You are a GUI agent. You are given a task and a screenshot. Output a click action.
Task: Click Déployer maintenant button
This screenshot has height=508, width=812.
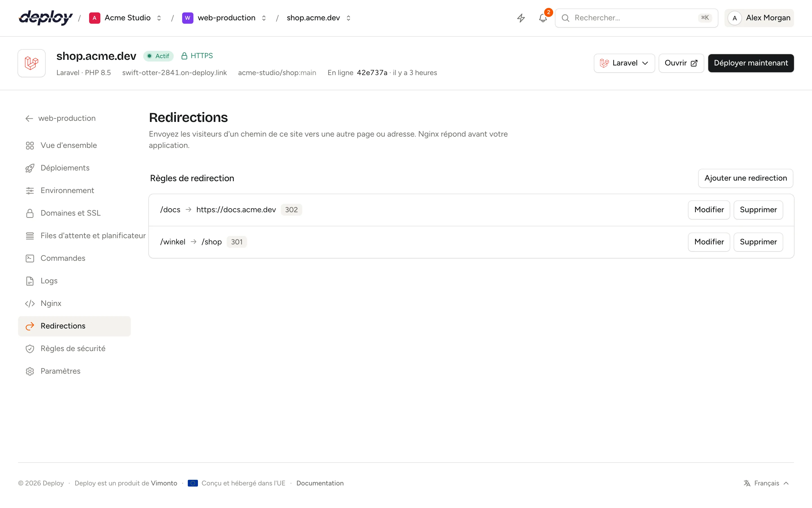coord(751,63)
